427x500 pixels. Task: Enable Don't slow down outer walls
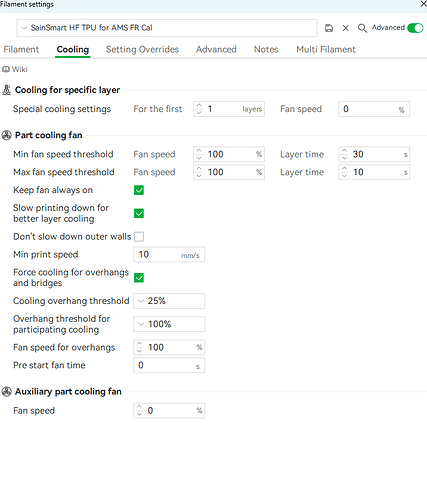(x=139, y=237)
